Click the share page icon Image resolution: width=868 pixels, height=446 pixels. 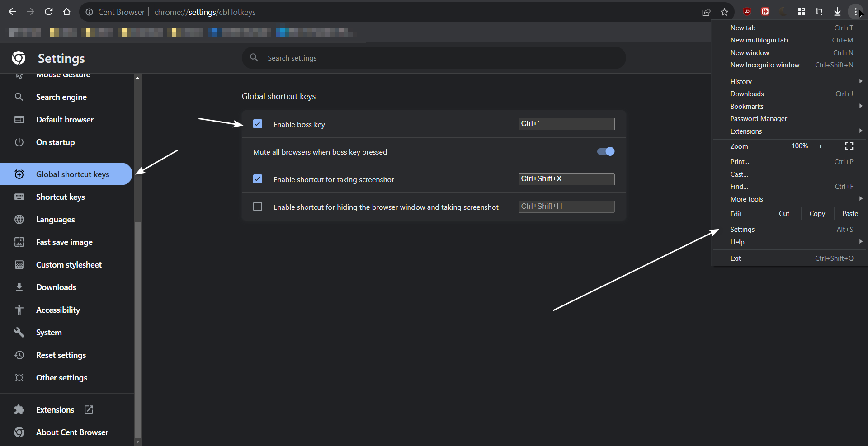706,12
